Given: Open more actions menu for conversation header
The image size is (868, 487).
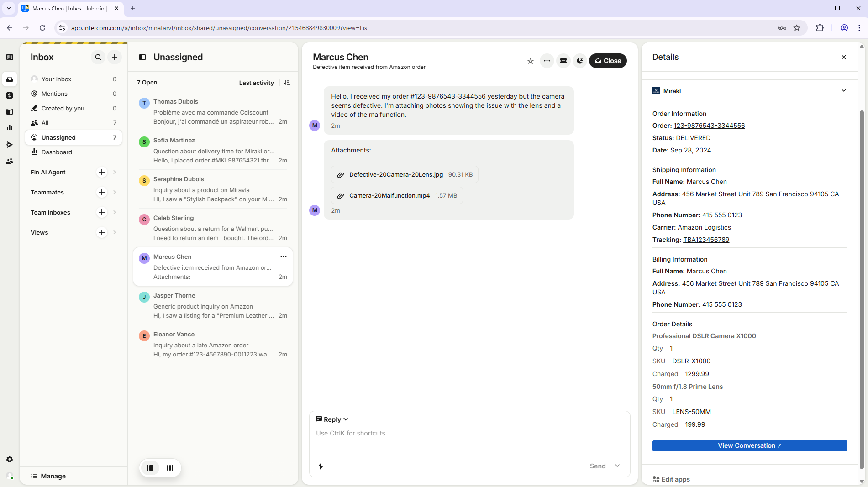Looking at the screenshot, I should pos(547,61).
